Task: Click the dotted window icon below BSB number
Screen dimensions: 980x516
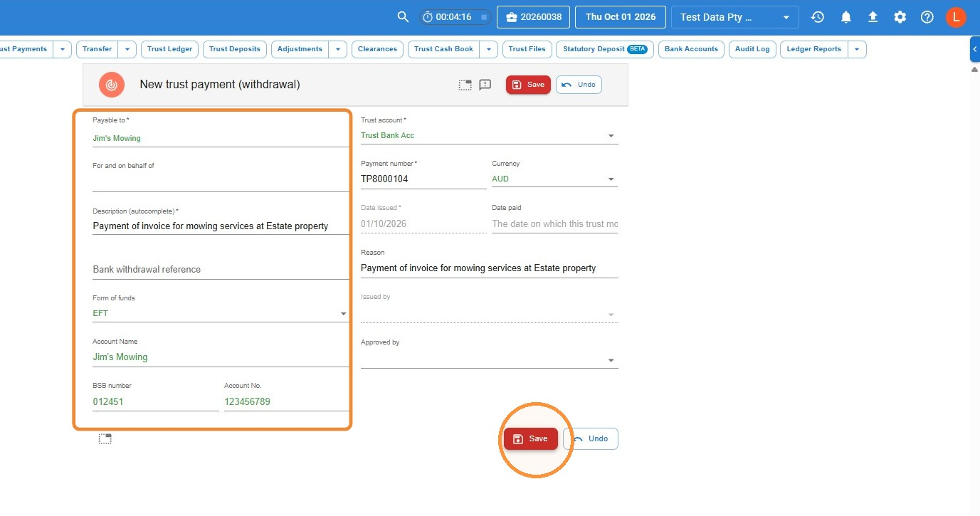Action: tap(105, 439)
